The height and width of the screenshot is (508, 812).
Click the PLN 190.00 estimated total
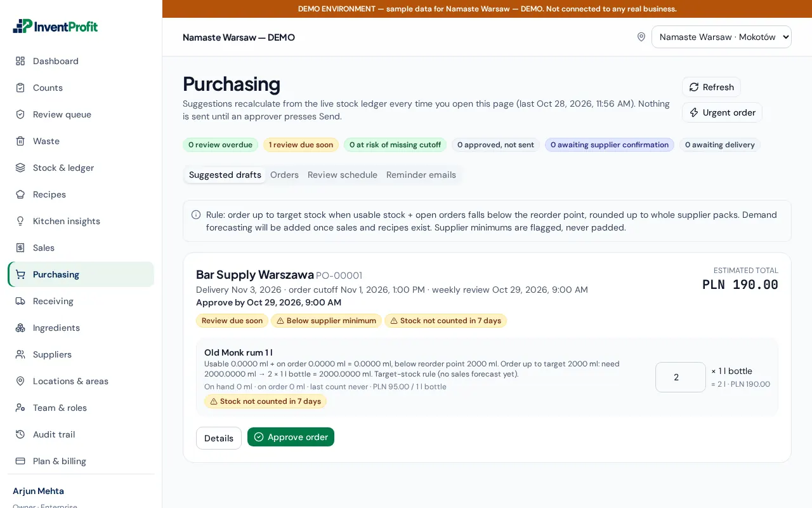coord(740,285)
